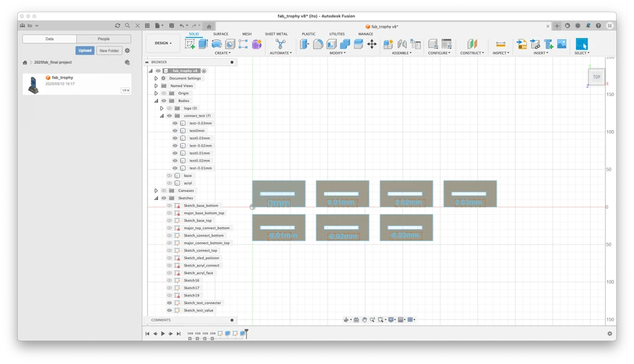Jump to timeline beginning
This screenshot has height=364, width=634.
pyautogui.click(x=147, y=334)
